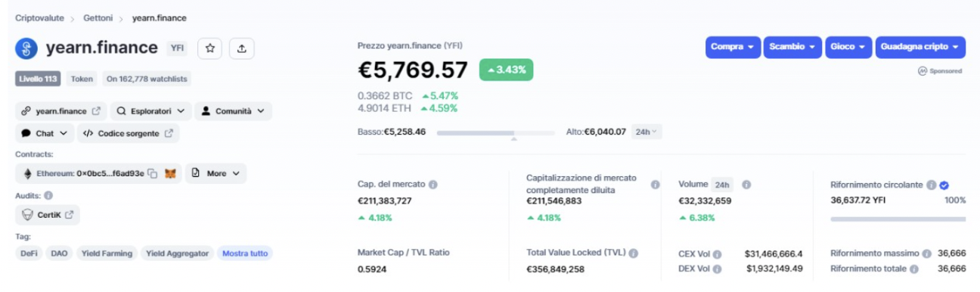980x292 pixels.
Task: Open the 24h range selector near Alto
Action: (x=646, y=132)
